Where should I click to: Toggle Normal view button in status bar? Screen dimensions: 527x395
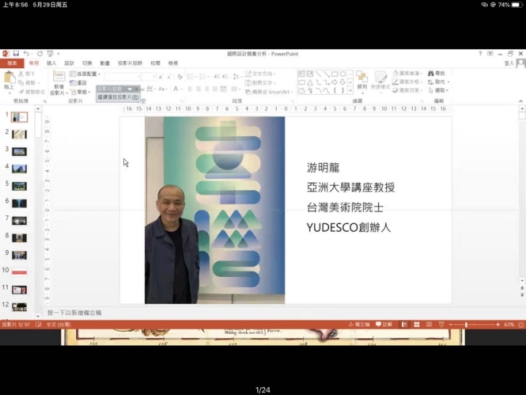tap(404, 324)
